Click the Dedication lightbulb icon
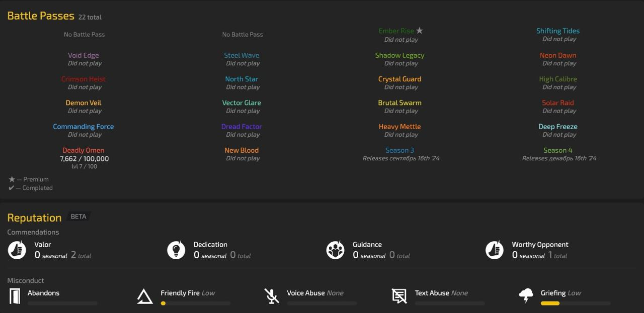This screenshot has height=313, width=644. [176, 250]
